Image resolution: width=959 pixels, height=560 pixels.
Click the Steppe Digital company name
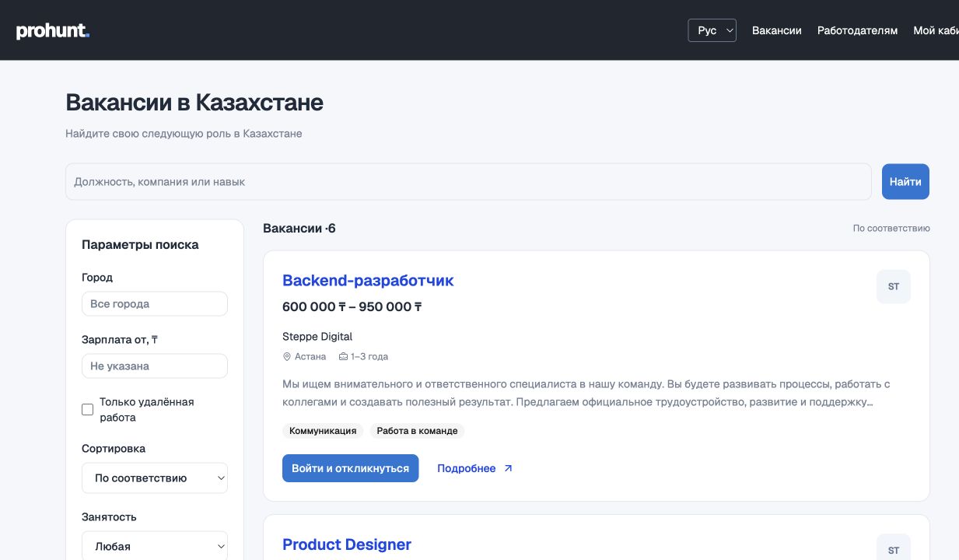[x=317, y=337]
